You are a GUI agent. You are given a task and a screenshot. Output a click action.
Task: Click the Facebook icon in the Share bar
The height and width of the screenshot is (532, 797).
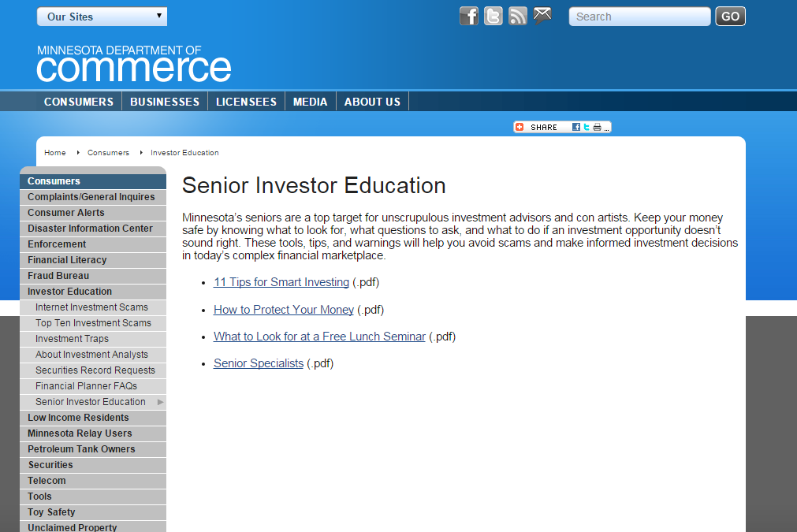tap(576, 127)
